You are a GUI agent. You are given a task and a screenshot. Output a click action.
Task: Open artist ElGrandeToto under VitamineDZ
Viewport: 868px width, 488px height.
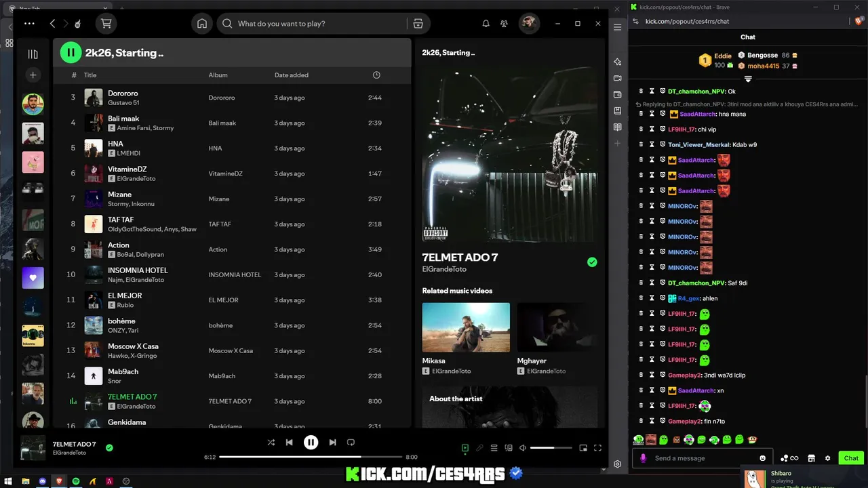pyautogui.click(x=136, y=179)
